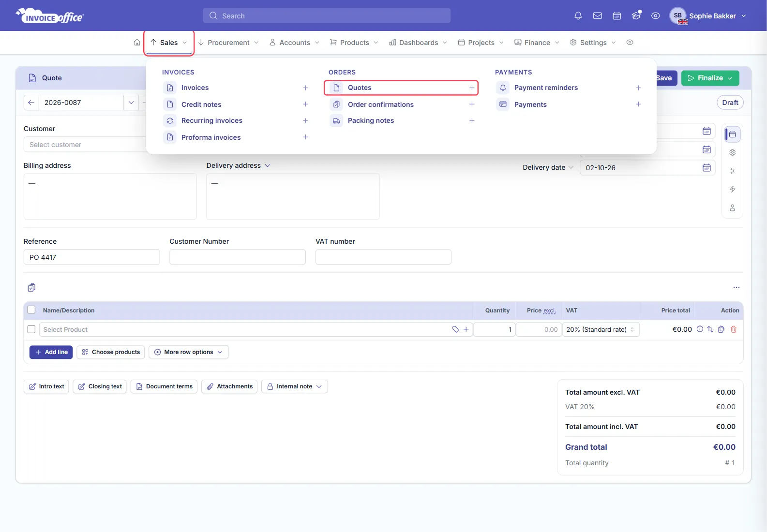The height and width of the screenshot is (532, 767).
Task: Open the notifications bell
Action: coord(578,16)
